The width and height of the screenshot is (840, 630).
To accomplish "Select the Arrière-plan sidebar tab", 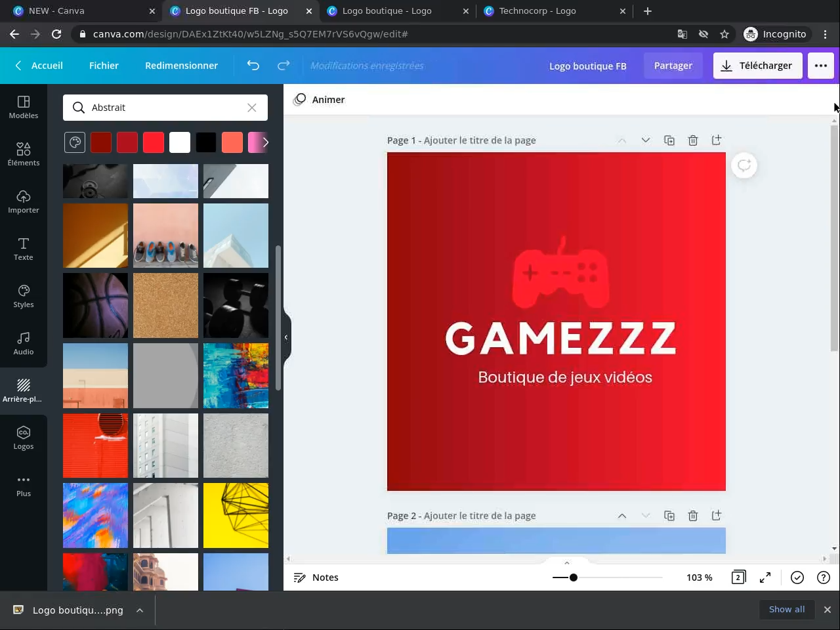I will tap(24, 390).
